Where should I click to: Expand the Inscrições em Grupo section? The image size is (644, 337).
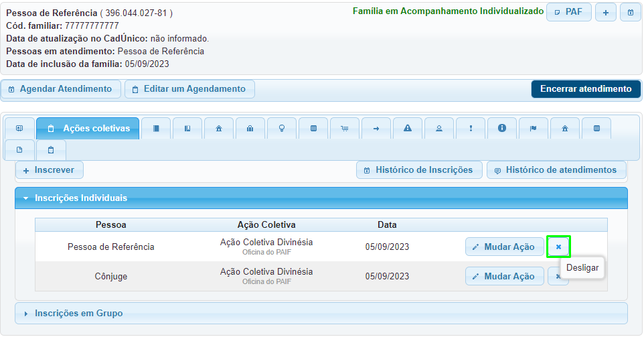321,314
